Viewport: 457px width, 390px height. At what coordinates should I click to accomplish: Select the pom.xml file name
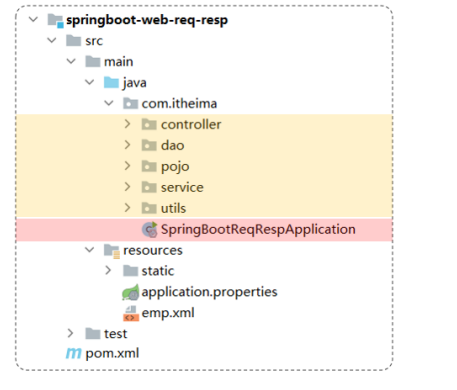(112, 354)
